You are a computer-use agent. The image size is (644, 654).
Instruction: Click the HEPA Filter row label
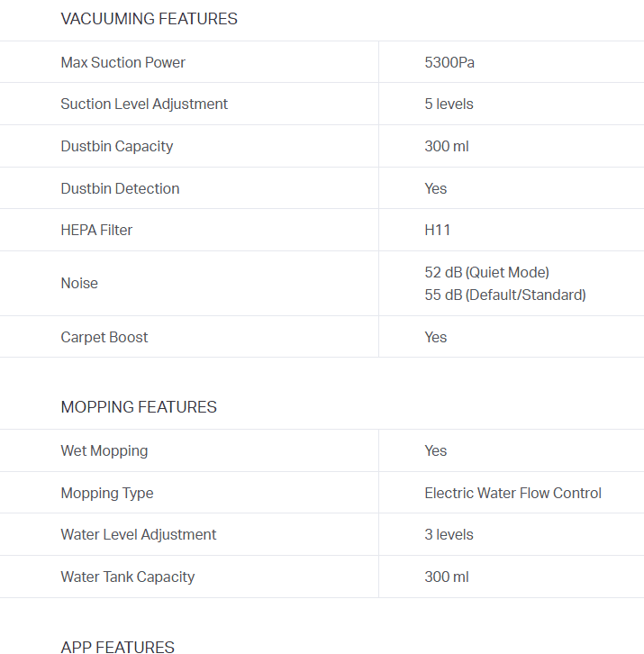tap(96, 230)
